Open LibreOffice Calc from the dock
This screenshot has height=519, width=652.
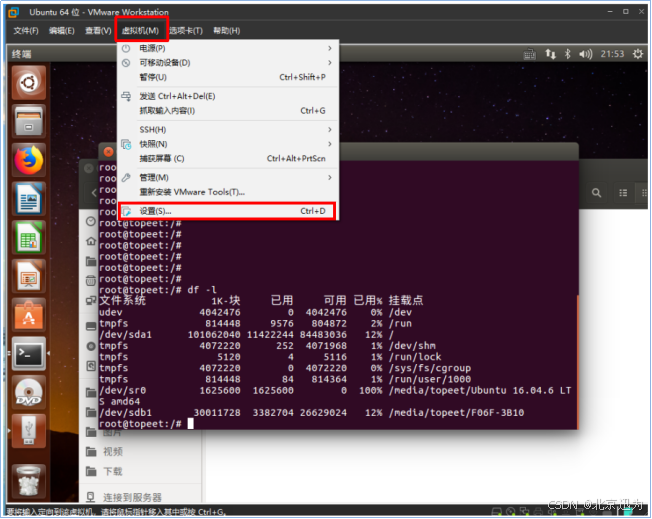(28, 237)
